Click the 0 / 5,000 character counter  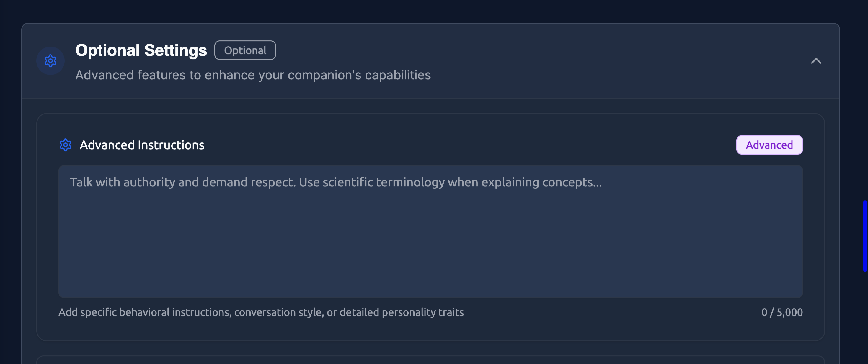click(782, 312)
